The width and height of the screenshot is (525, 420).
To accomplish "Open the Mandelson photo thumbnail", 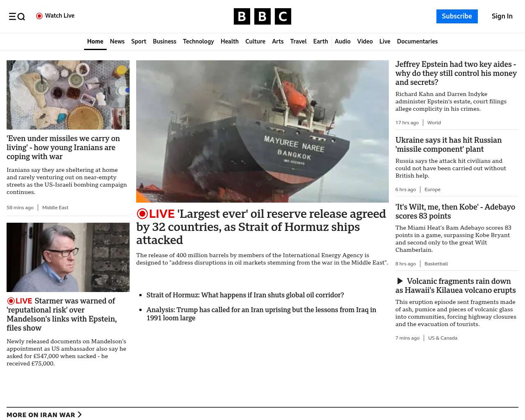I will [68, 257].
